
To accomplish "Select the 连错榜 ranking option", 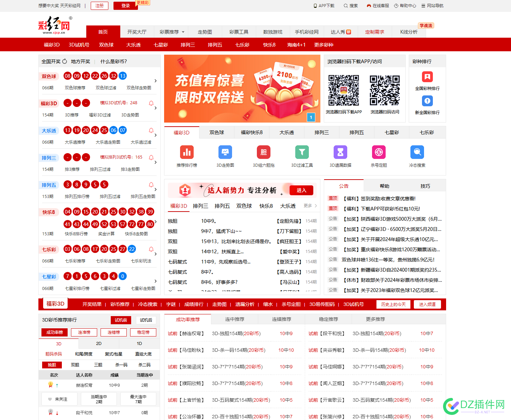I will click(x=114, y=332).
